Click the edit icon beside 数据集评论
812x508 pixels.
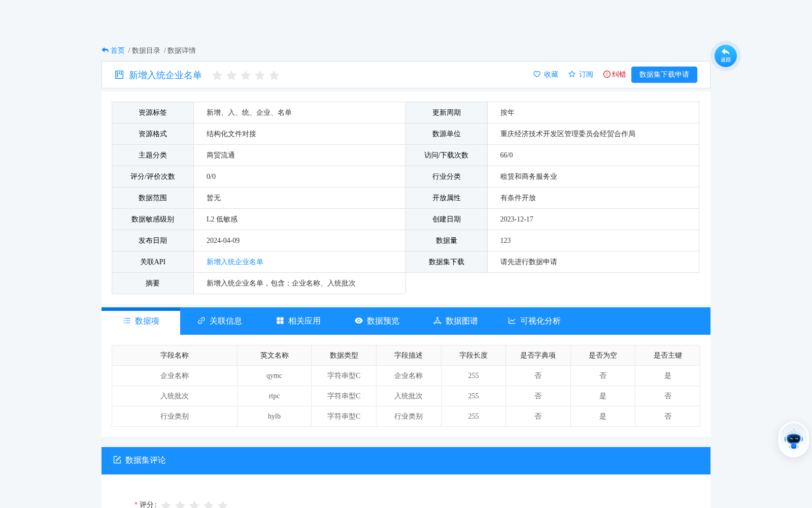coord(117,460)
